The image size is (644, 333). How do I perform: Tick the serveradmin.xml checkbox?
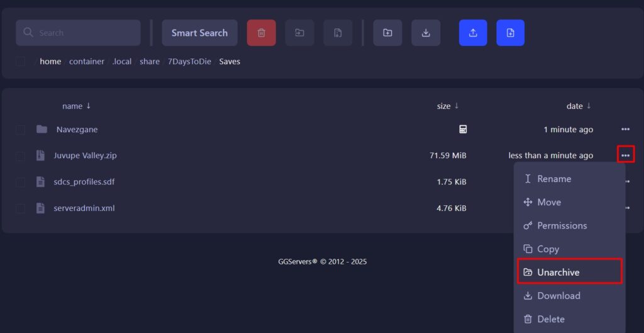coord(21,208)
